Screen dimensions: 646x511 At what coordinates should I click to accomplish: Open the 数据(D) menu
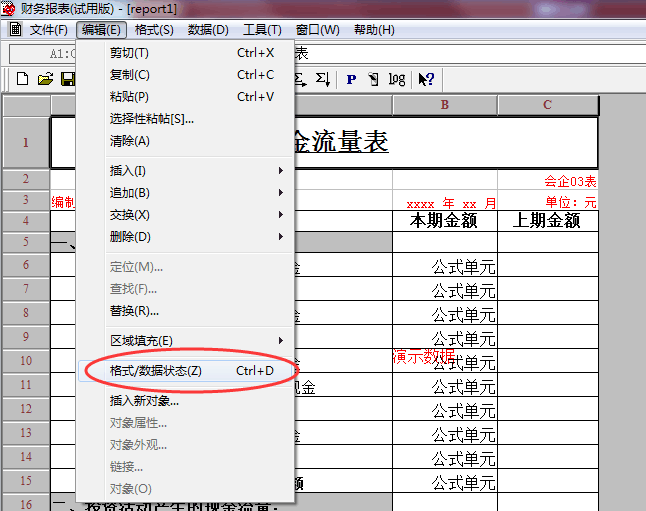(x=208, y=30)
